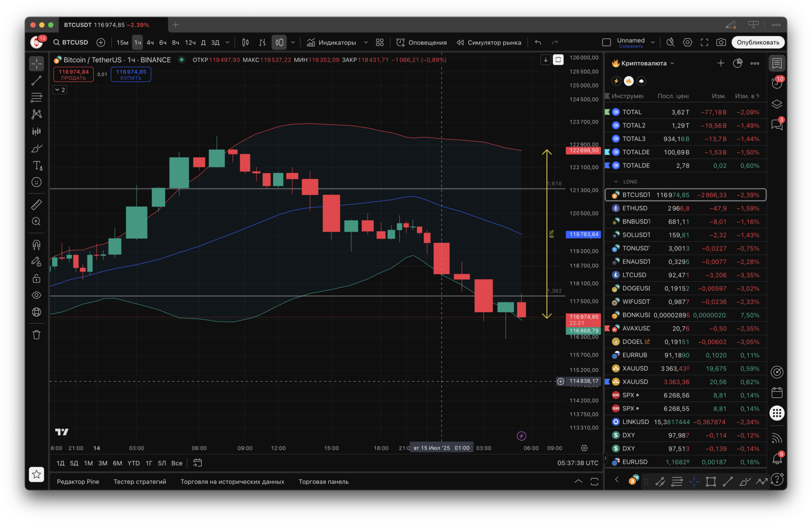Image resolution: width=812 pixels, height=523 pixels.
Task: Open the chart patterns tool group
Action: pyautogui.click(x=37, y=115)
